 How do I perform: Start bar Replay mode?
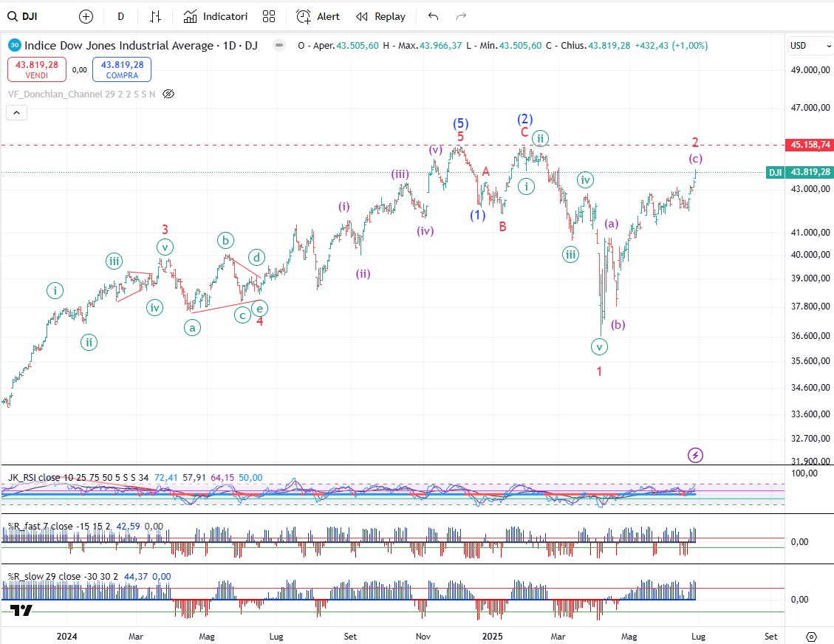tap(381, 16)
